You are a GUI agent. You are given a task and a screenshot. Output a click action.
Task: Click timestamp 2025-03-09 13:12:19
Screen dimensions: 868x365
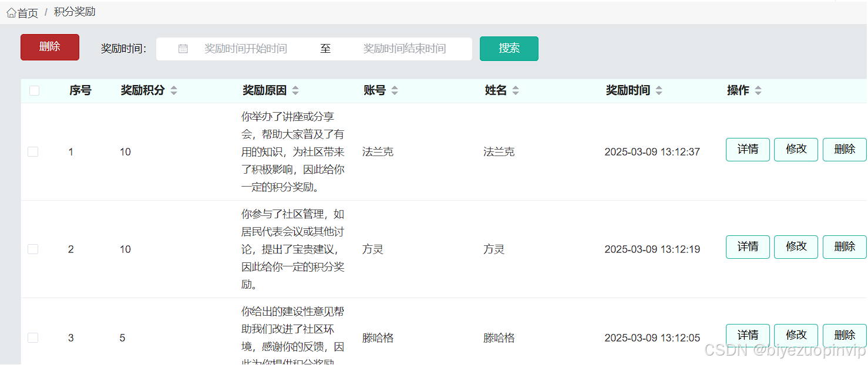652,249
